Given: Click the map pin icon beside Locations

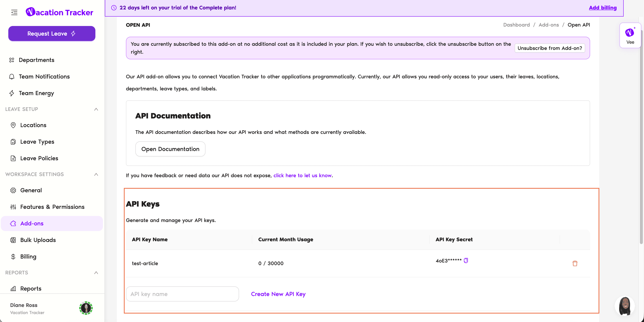Looking at the screenshot, I should (13, 125).
